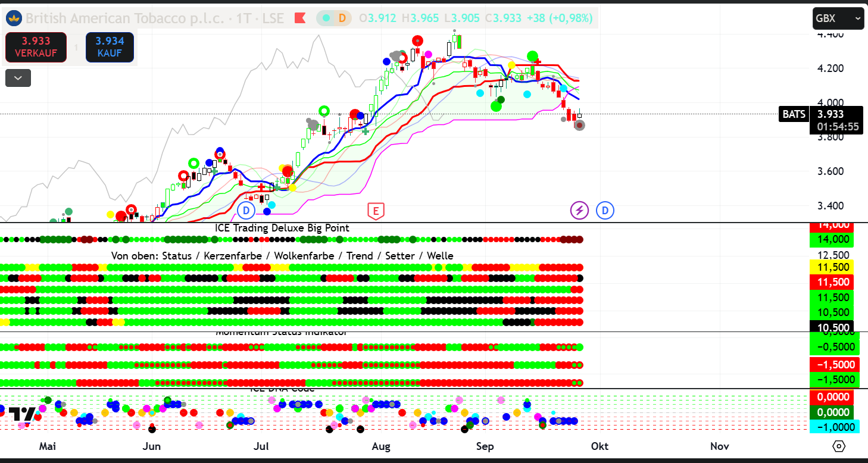
Task: Open chart settings hexagon icon
Action: coord(839,446)
